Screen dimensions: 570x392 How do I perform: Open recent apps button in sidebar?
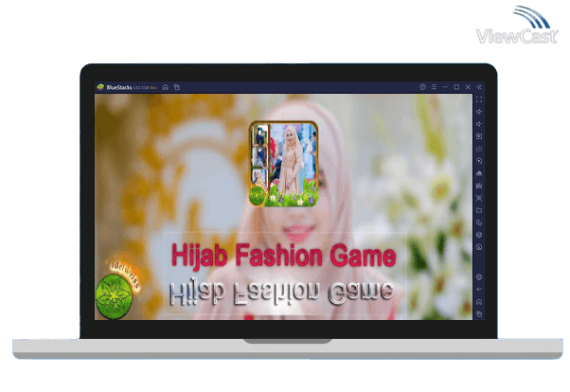point(479,313)
